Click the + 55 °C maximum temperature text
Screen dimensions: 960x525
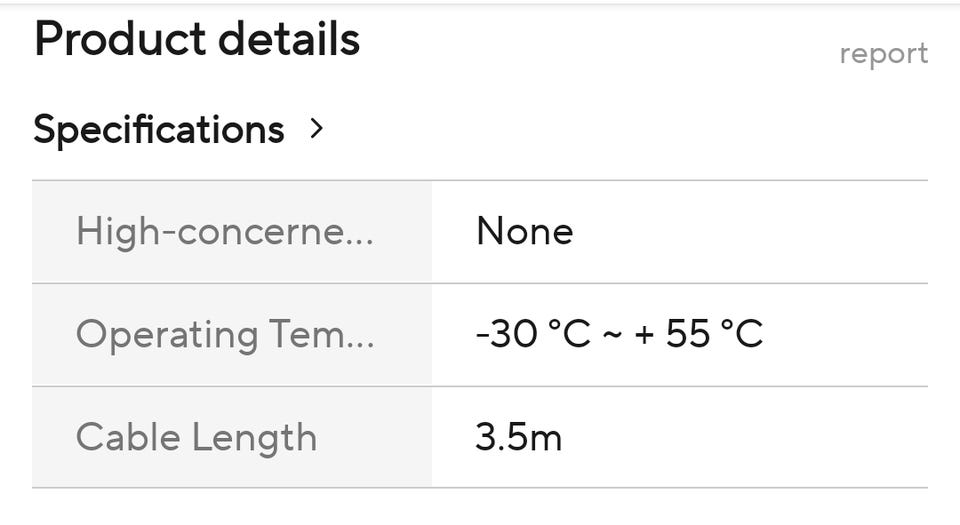[x=698, y=334]
